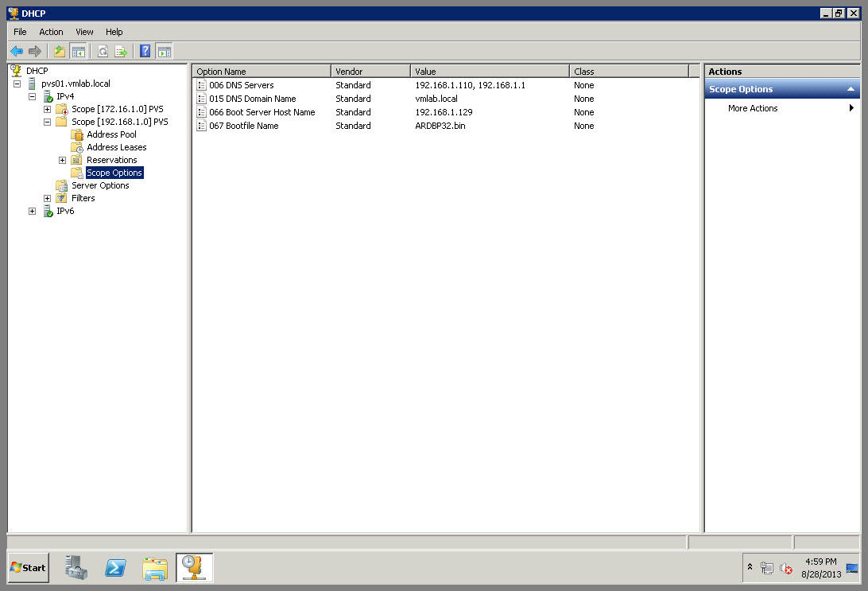868x591 pixels.
Task: Click the Up One Level toolbar icon
Action: coord(59,52)
